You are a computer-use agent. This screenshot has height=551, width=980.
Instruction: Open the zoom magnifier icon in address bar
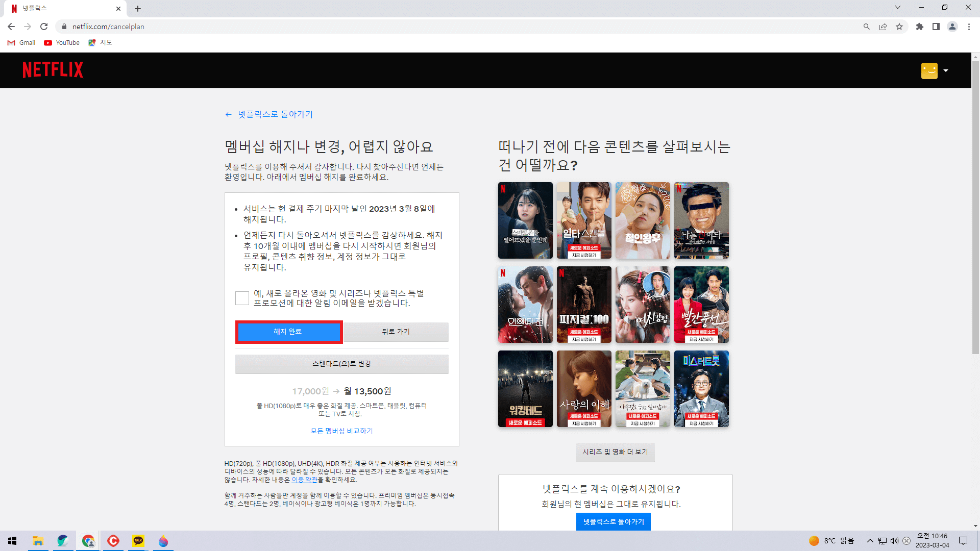pyautogui.click(x=866, y=27)
